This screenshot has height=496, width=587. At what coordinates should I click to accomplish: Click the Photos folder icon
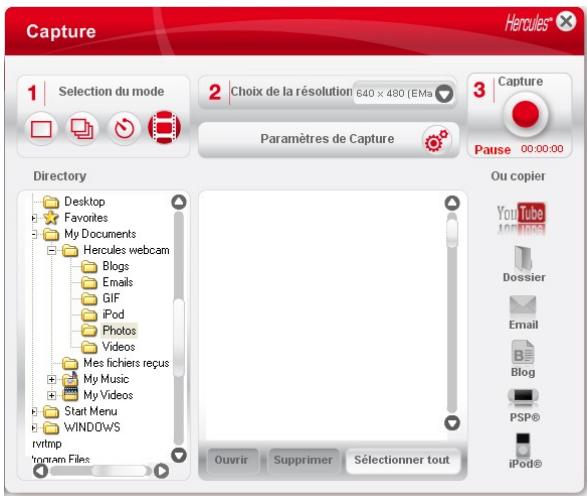[89, 331]
